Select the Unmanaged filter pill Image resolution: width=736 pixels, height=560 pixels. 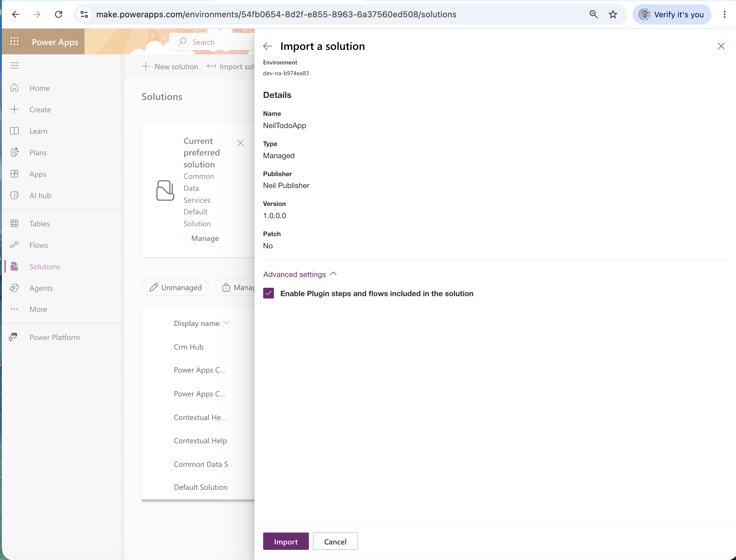click(x=175, y=287)
